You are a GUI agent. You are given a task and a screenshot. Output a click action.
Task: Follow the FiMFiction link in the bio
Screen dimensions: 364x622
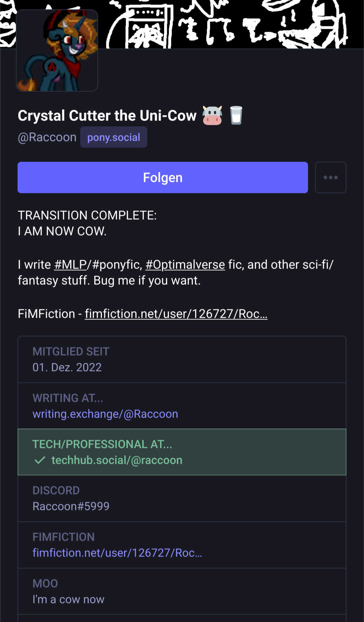tap(176, 314)
